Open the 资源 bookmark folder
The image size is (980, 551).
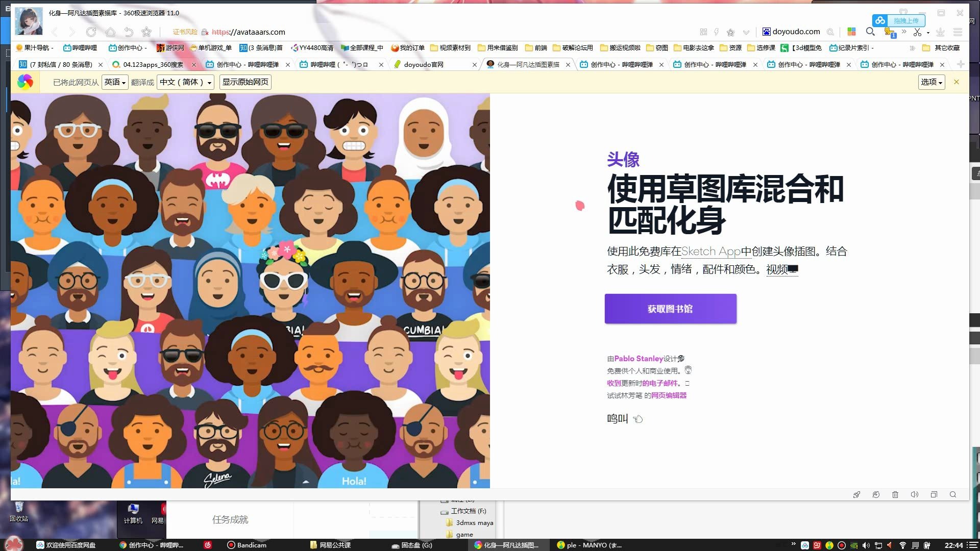click(730, 47)
